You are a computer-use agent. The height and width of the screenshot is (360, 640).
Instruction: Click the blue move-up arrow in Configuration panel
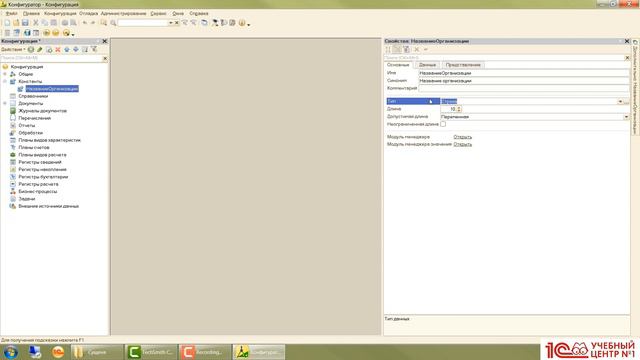pos(67,49)
